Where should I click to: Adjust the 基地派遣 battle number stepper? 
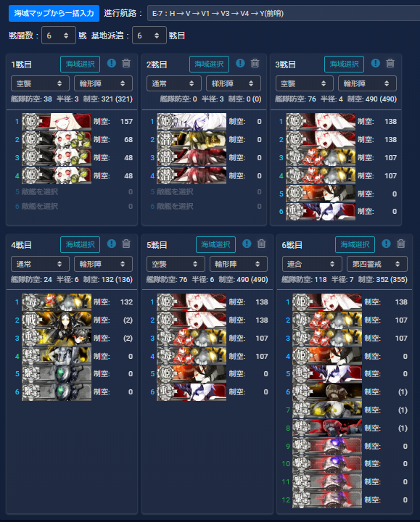click(x=149, y=36)
